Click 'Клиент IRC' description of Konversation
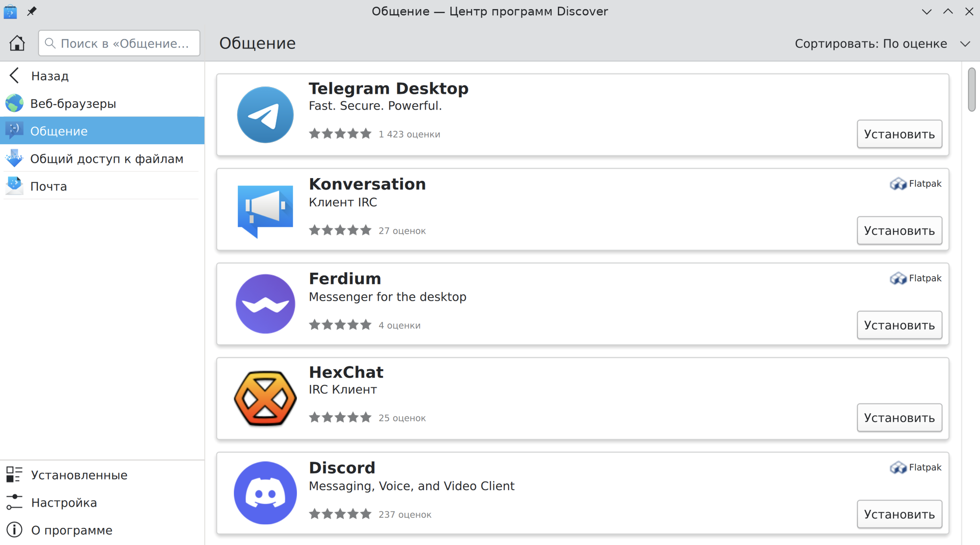 (342, 202)
